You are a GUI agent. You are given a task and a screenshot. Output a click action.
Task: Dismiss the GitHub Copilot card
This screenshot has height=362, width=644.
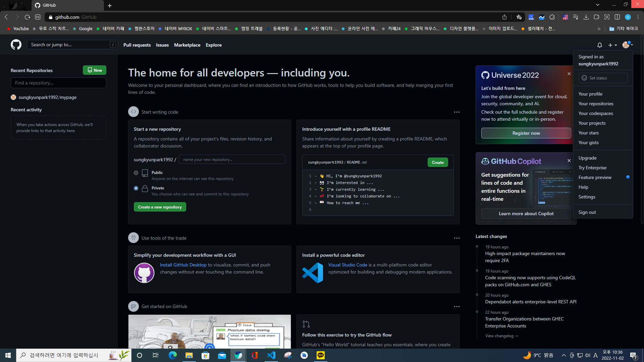click(569, 161)
